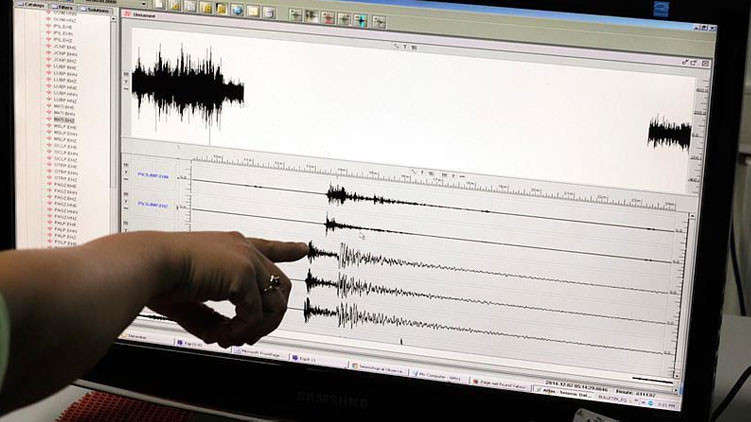Click the globe icon in the top toolbar

[237, 9]
